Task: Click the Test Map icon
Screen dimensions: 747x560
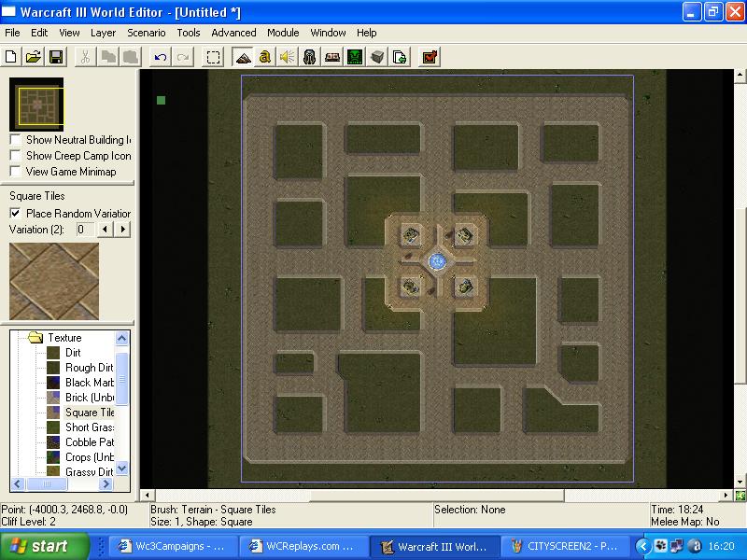Action: (430, 57)
